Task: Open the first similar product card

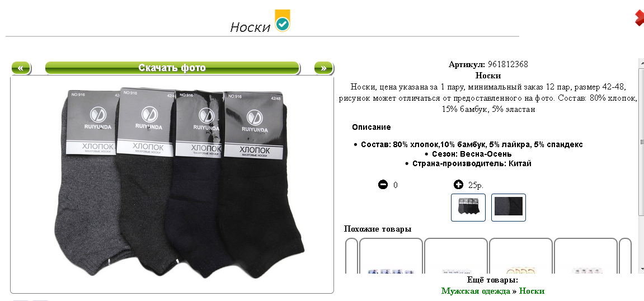Action: (x=391, y=256)
